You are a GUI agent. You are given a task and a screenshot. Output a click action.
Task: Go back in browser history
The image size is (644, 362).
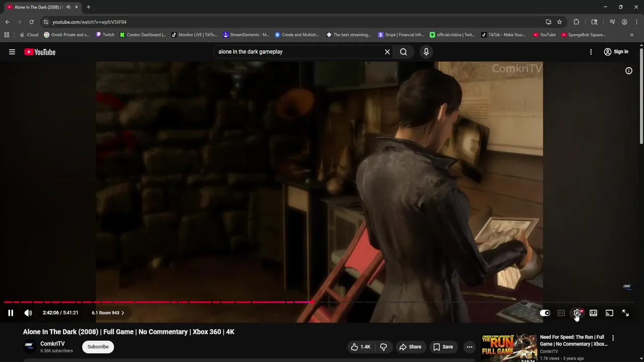(7, 22)
